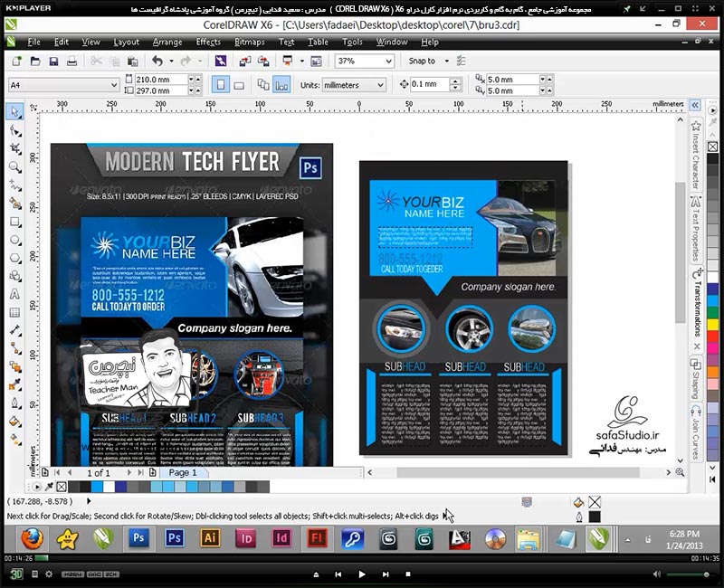Image resolution: width=724 pixels, height=588 pixels.
Task: Toggle Current page layout button
Action: pyautogui.click(x=281, y=85)
